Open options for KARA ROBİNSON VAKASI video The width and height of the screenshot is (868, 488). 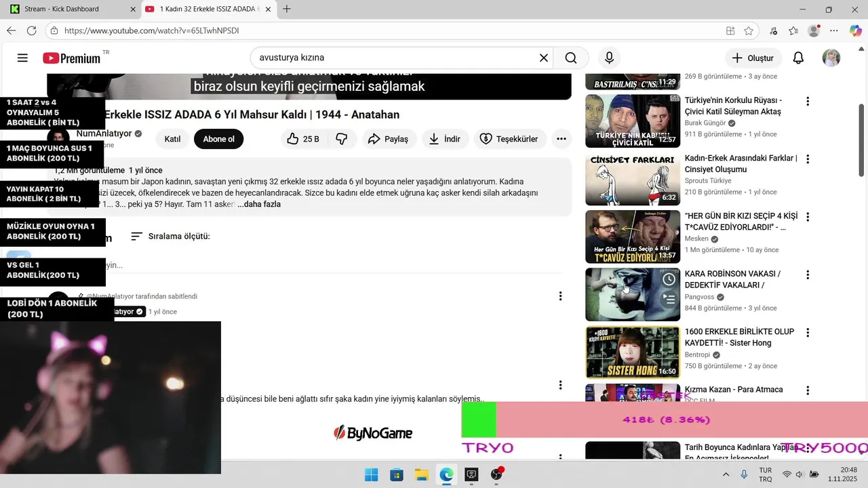(808, 274)
